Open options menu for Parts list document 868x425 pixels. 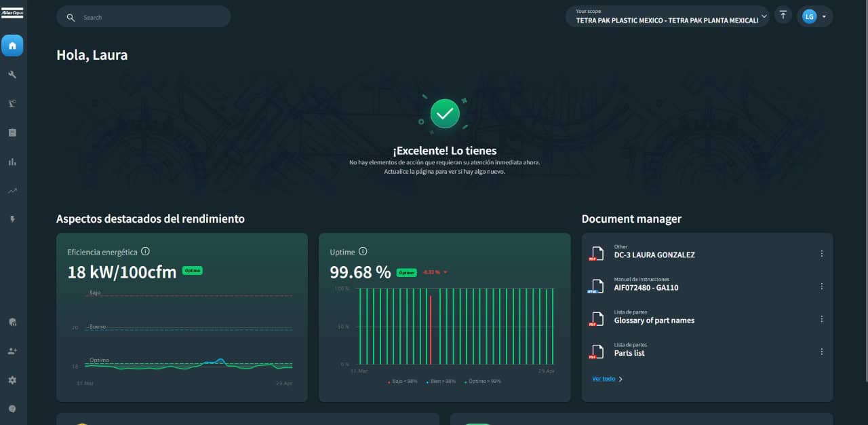821,352
